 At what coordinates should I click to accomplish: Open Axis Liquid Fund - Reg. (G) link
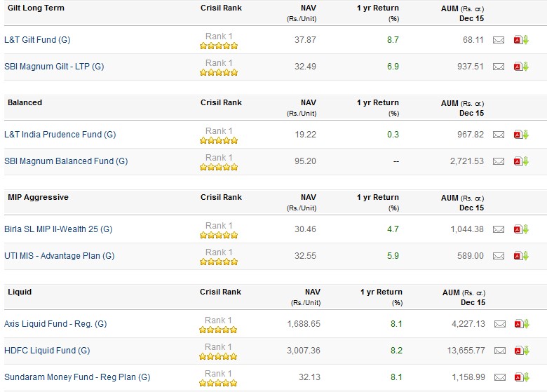[55, 324]
